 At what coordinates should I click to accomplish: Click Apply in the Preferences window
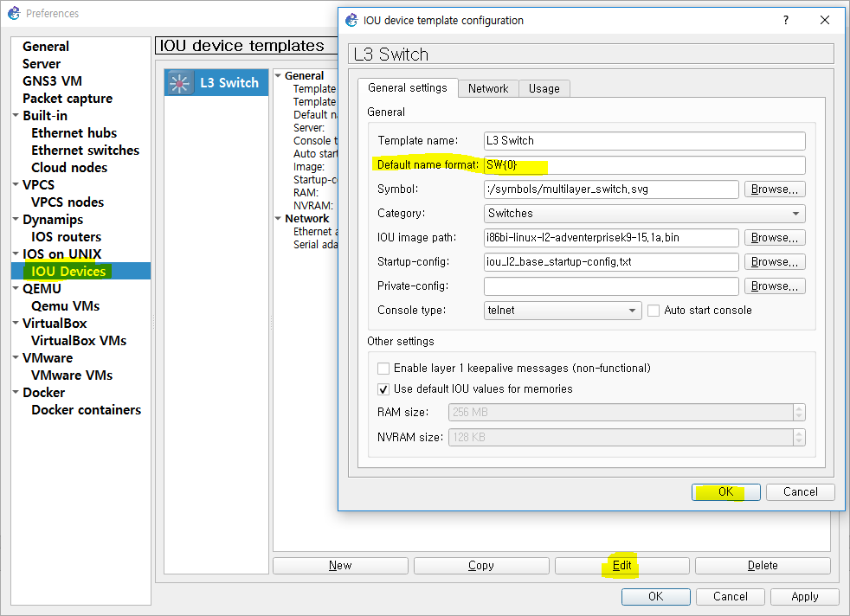pyautogui.click(x=804, y=596)
